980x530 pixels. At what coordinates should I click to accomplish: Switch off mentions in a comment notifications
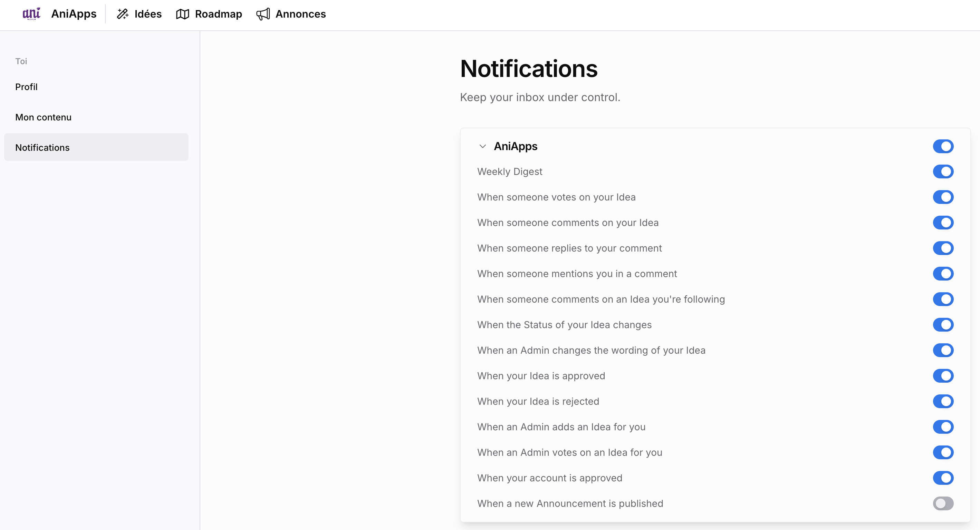(943, 274)
